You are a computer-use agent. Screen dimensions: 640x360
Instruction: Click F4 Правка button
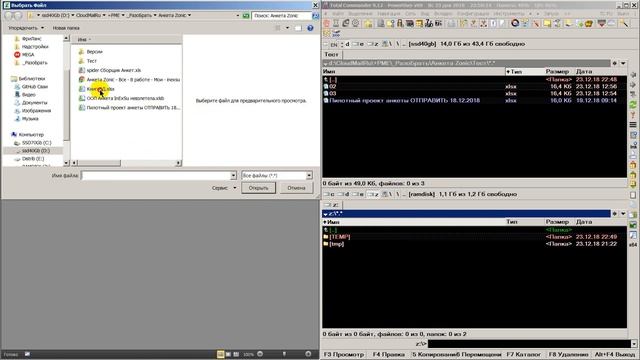point(389,355)
